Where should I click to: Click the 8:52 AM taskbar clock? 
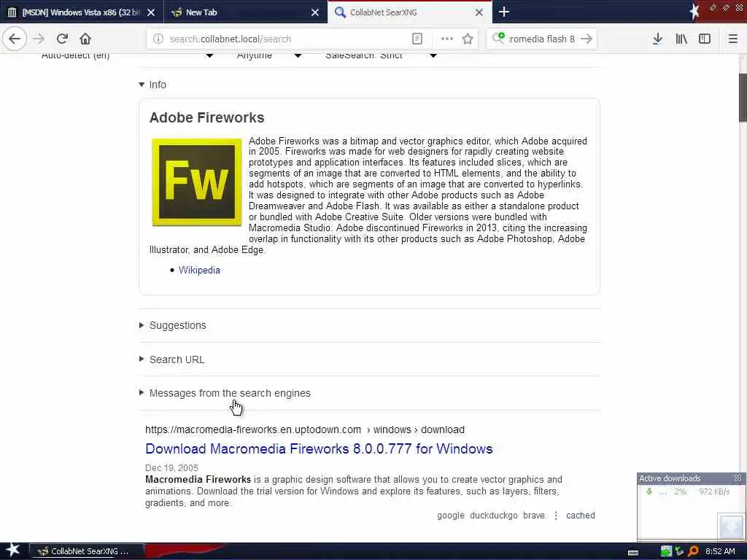pos(721,551)
